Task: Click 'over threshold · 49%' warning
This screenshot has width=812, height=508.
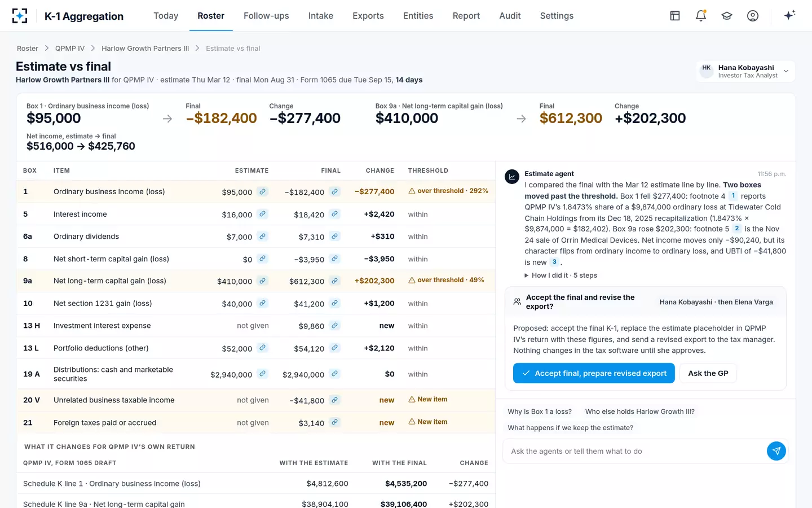Action: [x=446, y=280]
